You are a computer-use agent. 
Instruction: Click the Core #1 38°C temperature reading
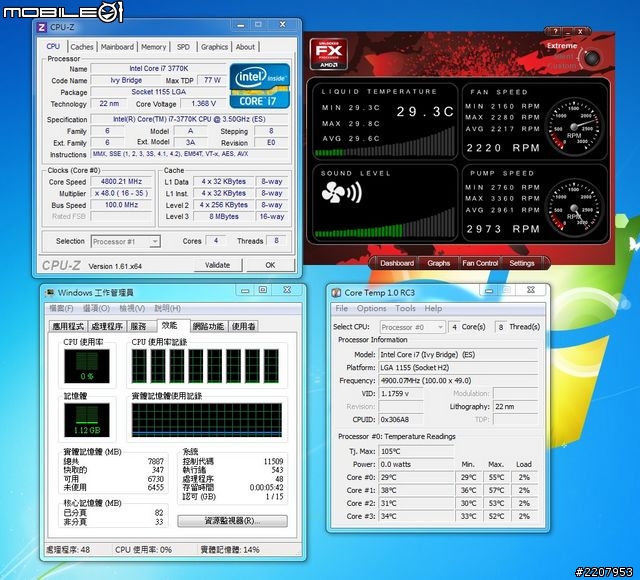(x=416, y=491)
